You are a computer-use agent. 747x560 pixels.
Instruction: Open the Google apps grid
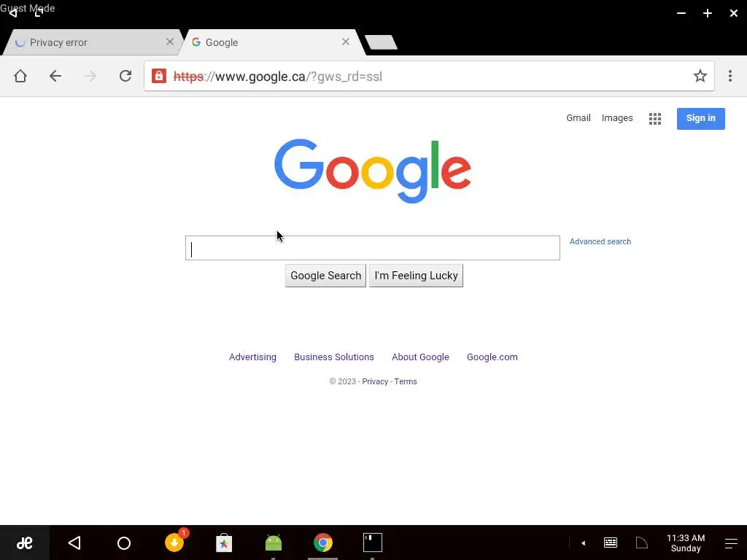(655, 119)
